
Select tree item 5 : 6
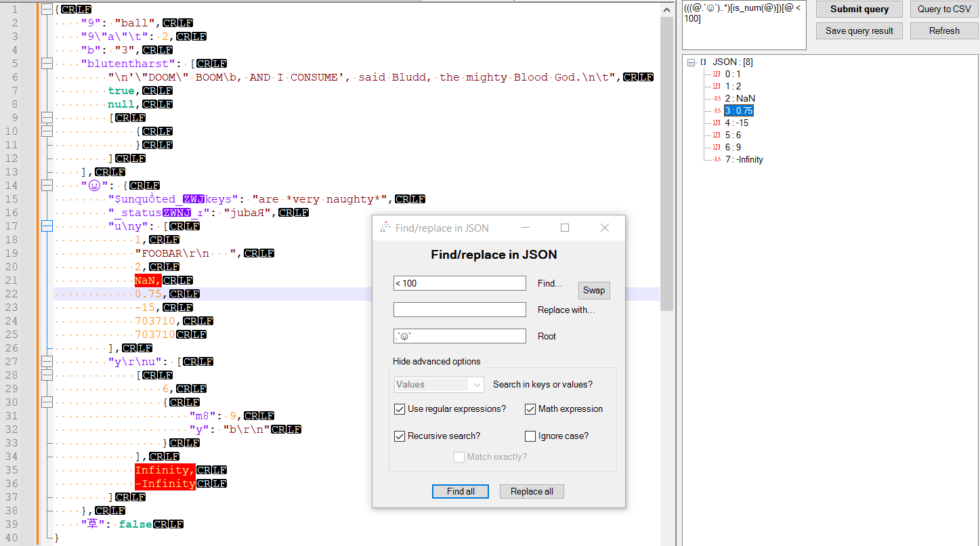pos(732,135)
